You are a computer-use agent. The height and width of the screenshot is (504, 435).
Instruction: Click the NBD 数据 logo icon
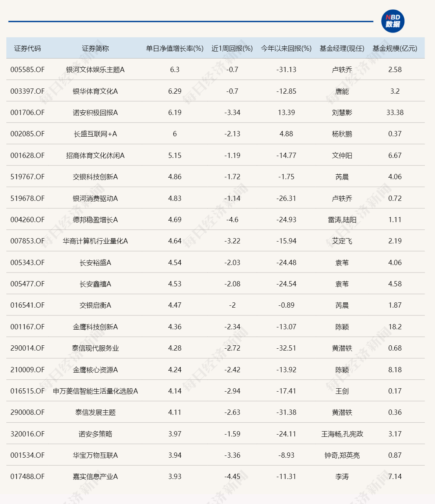[x=393, y=21]
